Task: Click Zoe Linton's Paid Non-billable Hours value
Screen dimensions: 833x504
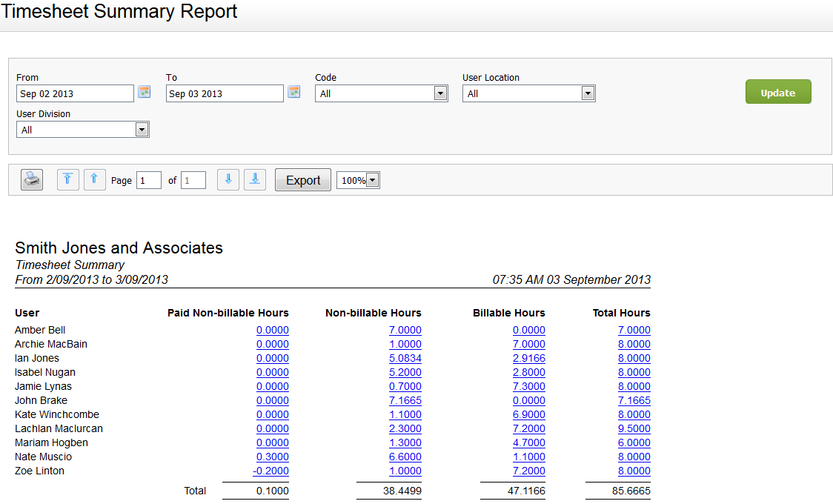Action: coord(273,471)
